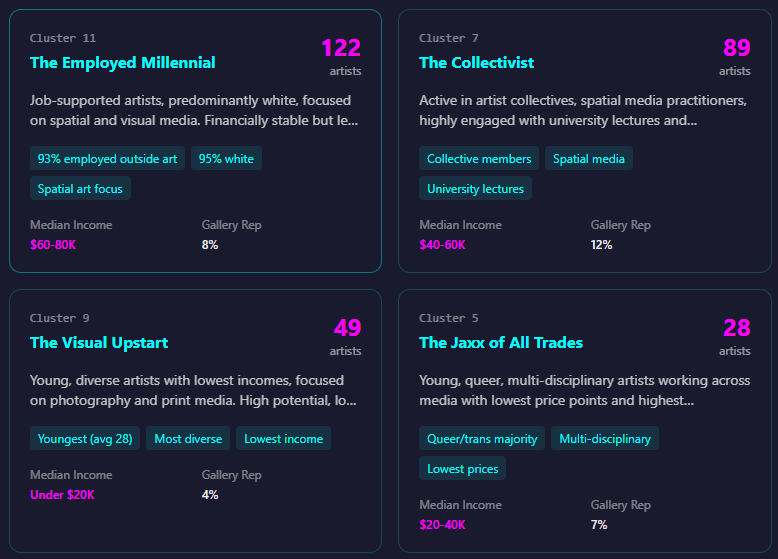Select the Most diverse tag
Viewport: 778px width, 559px height.
tap(188, 438)
